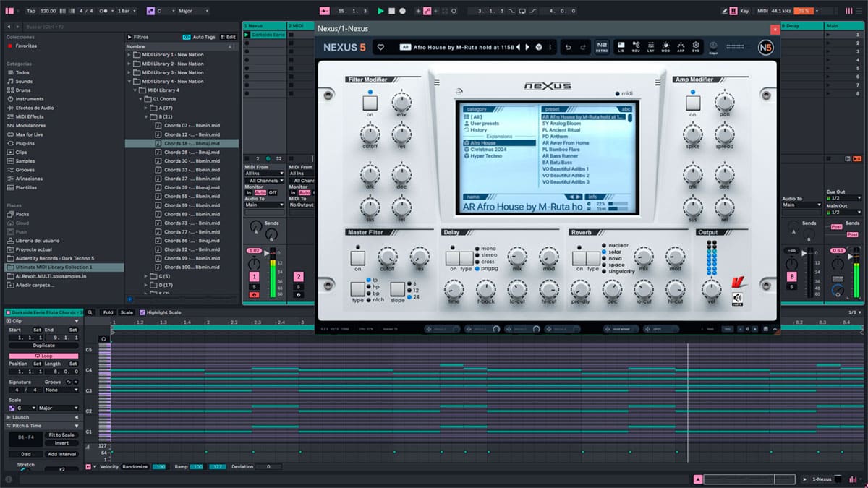Screen dimensions: 868x488
Task: Open the Groove None dropdown in Clip panel
Action: click(61, 390)
